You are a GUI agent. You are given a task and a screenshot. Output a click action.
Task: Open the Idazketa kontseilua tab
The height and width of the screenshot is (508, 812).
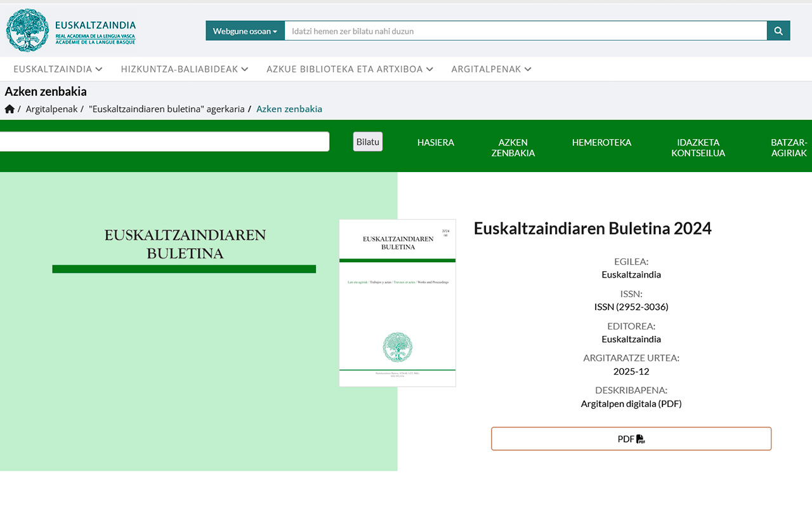(x=698, y=147)
